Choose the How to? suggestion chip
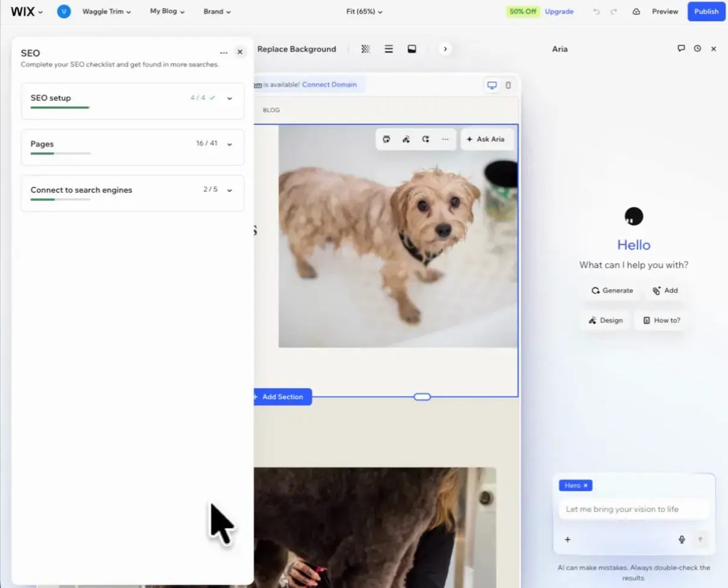 point(661,320)
